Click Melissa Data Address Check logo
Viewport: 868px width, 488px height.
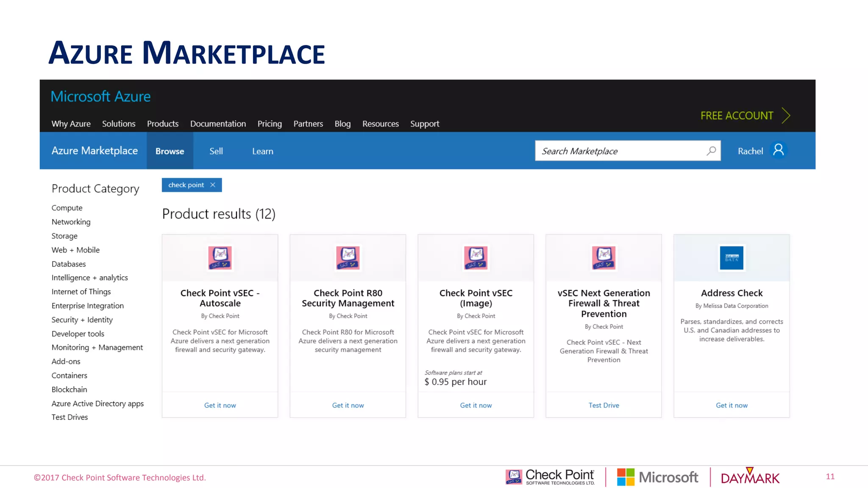click(732, 258)
